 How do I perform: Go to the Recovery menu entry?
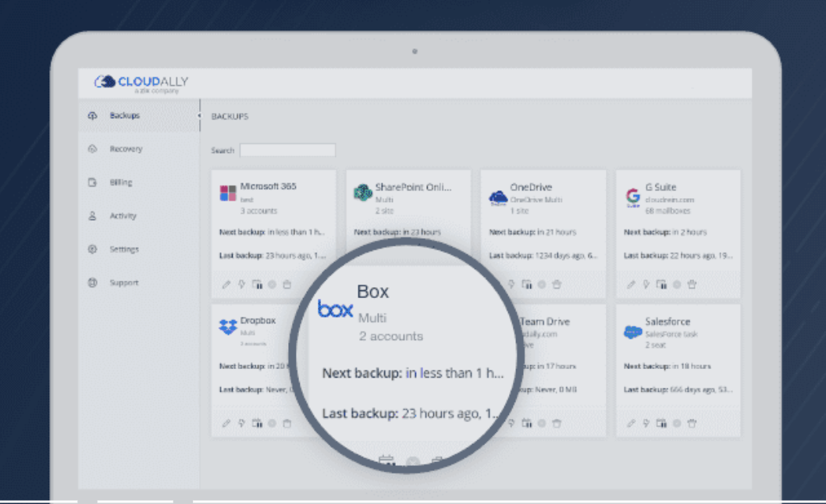click(x=126, y=148)
